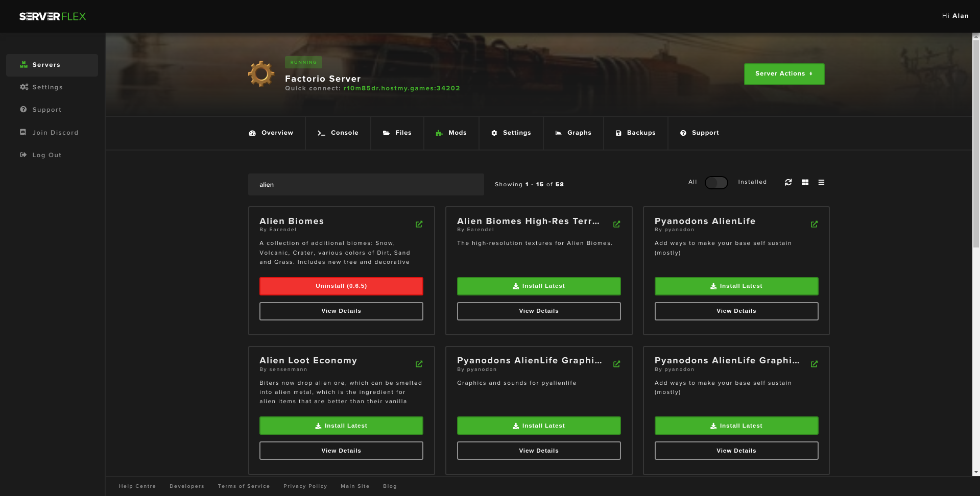Install latest Graphics and sounds pyalienlife mod
Image resolution: width=980 pixels, height=496 pixels.
tap(539, 426)
